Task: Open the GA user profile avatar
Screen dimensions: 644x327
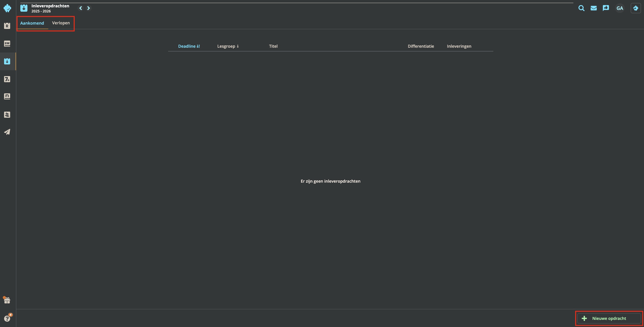Action: [x=620, y=8]
